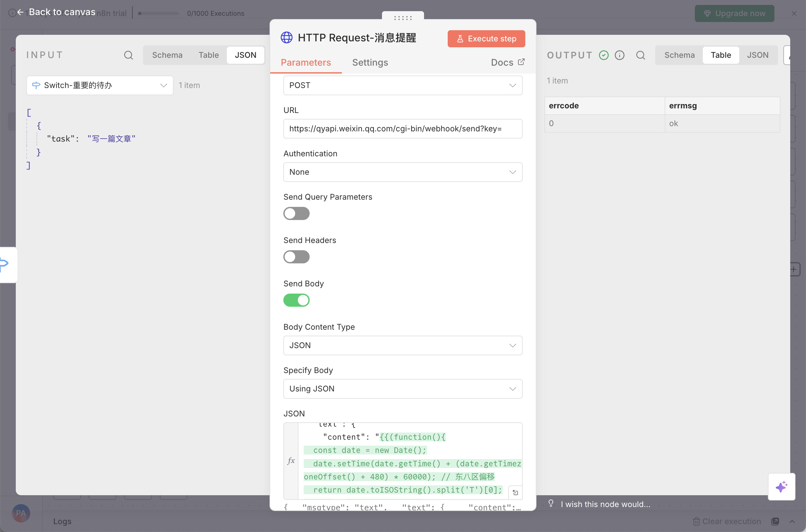Enable the Send Headers toggle
This screenshot has height=532, width=806.
tap(296, 257)
